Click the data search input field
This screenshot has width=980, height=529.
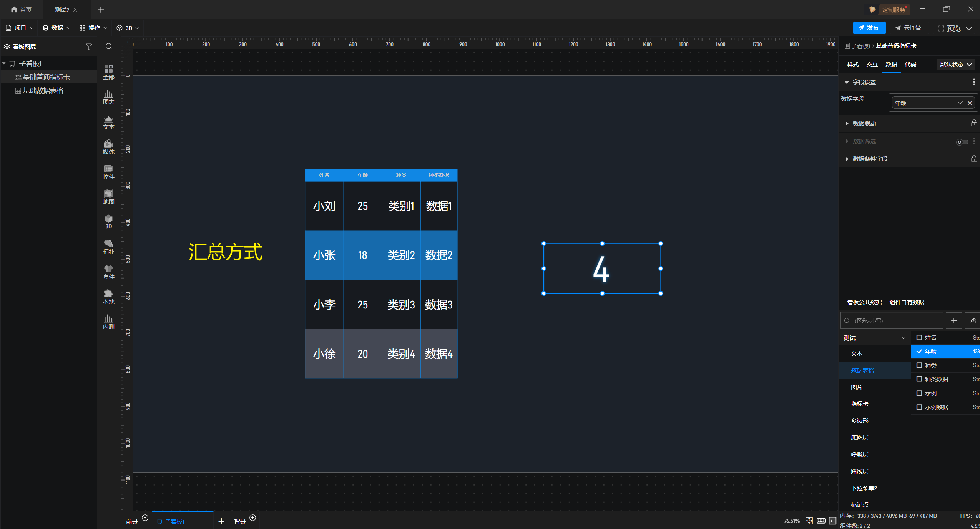[x=895, y=320]
